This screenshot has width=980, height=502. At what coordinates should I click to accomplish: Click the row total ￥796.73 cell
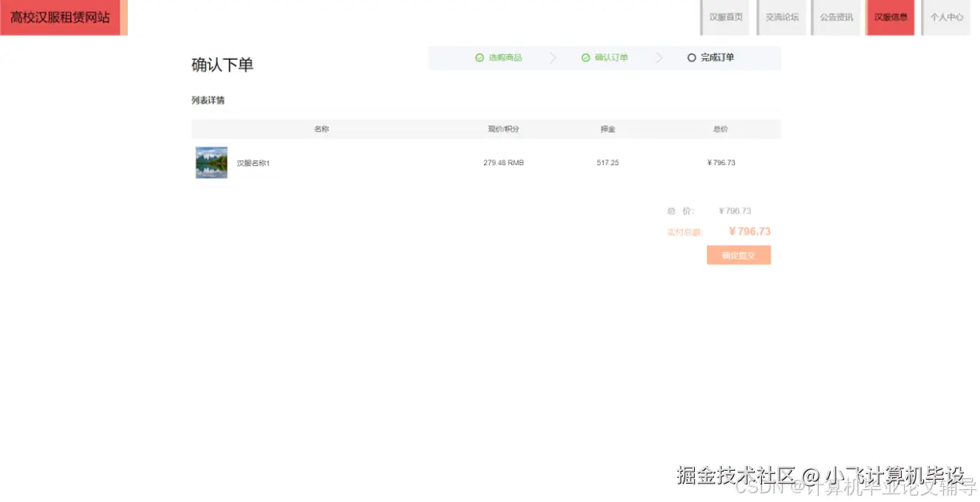click(x=721, y=163)
